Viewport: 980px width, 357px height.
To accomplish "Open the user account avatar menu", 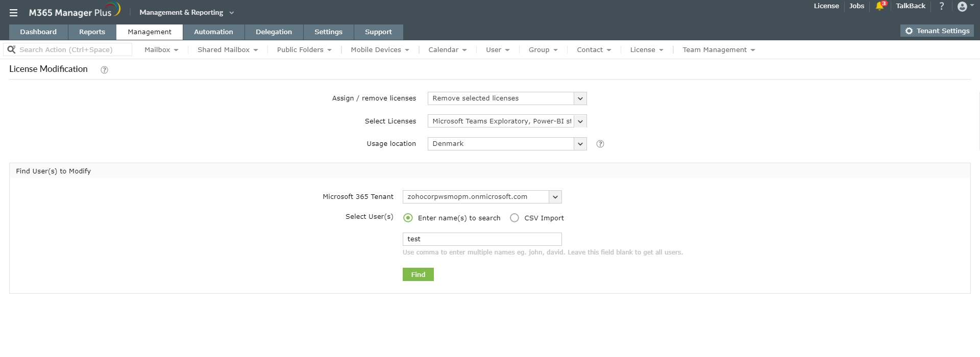I will [x=965, y=6].
